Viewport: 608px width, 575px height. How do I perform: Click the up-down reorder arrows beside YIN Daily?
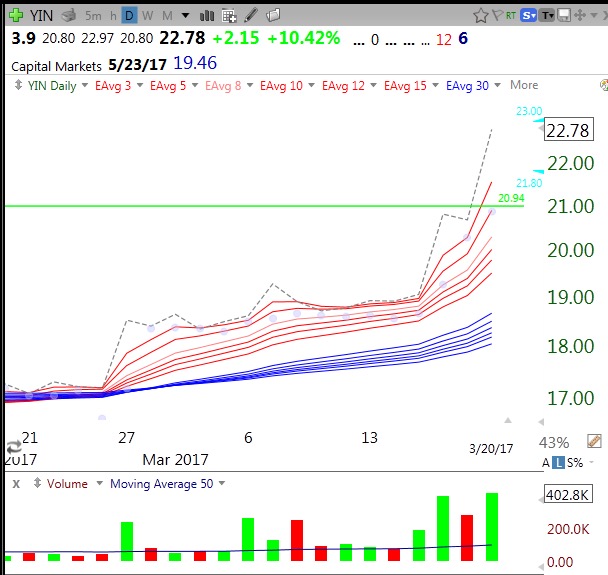pyautogui.click(x=18, y=85)
